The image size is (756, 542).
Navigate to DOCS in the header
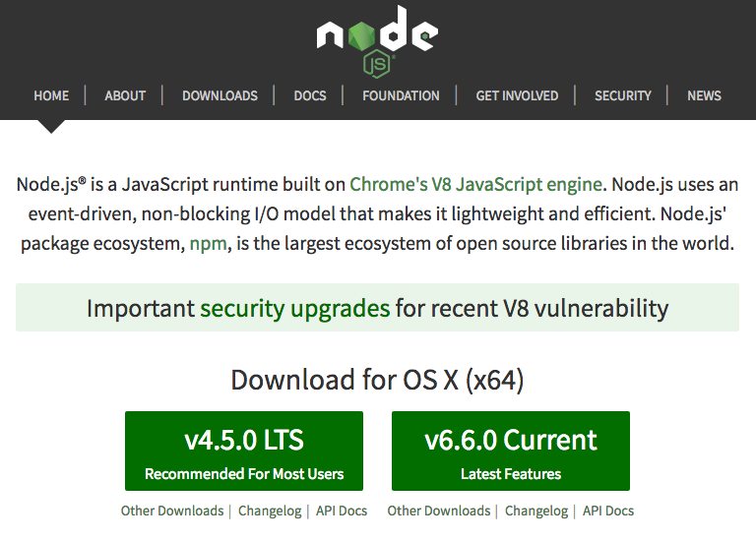click(310, 95)
